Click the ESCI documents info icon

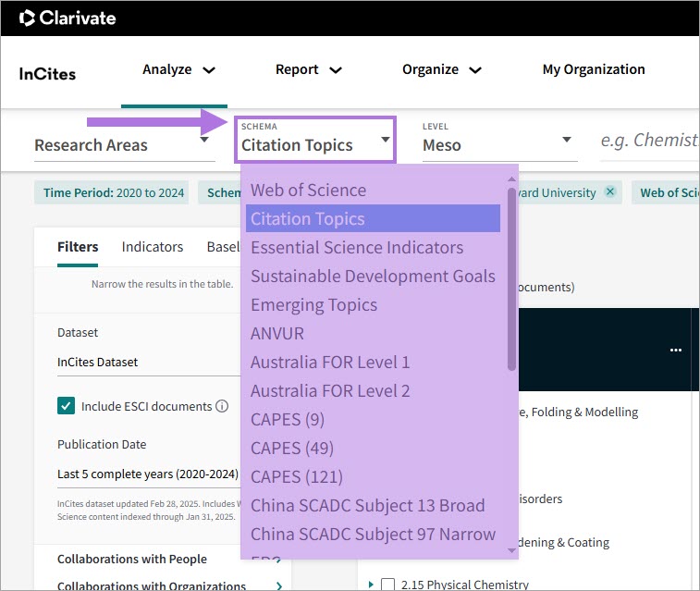(222, 406)
